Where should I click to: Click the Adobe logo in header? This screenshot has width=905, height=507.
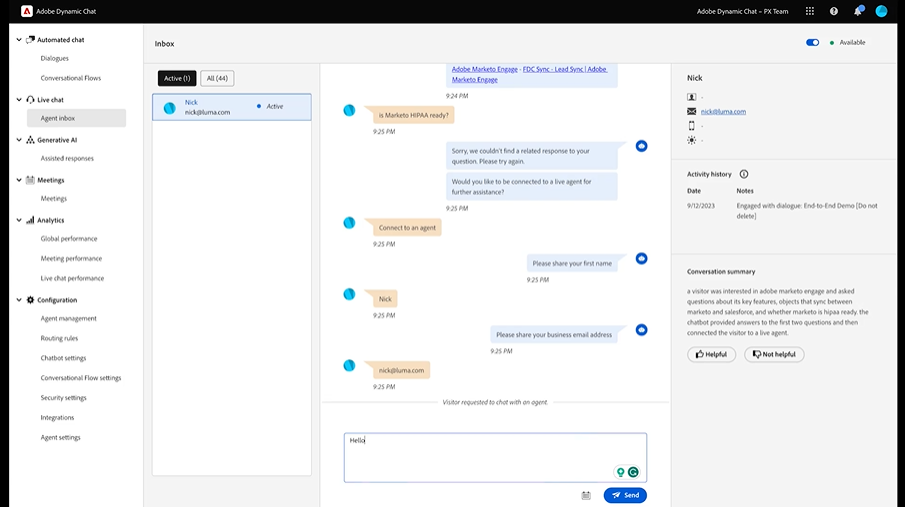pos(27,11)
